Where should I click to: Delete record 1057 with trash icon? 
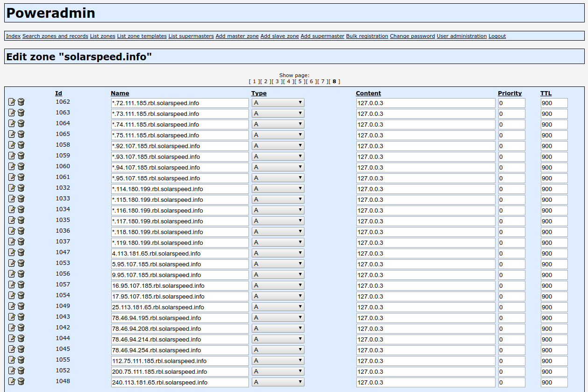21,285
